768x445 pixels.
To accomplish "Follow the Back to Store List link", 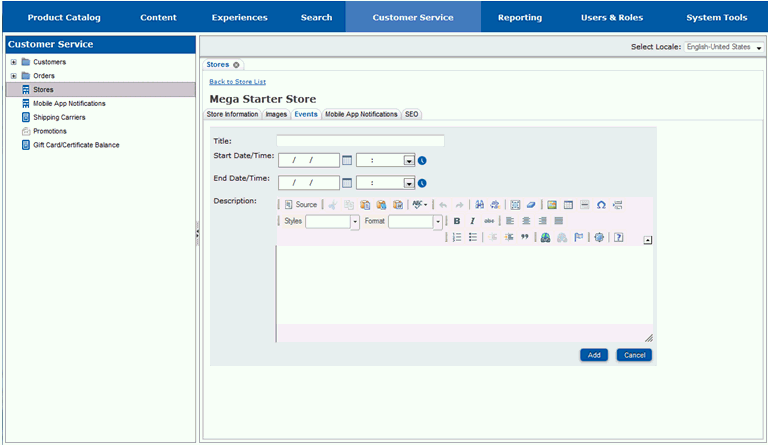I will (x=237, y=81).
